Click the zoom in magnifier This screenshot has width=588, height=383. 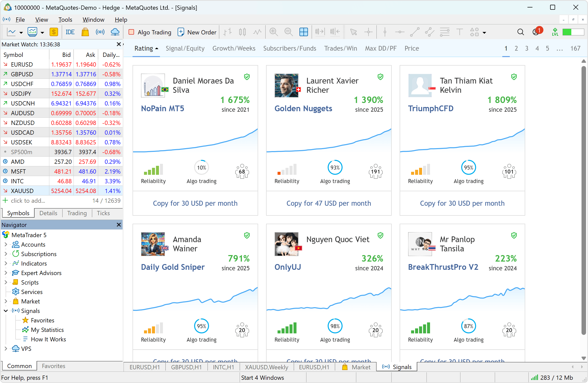pos(274,32)
